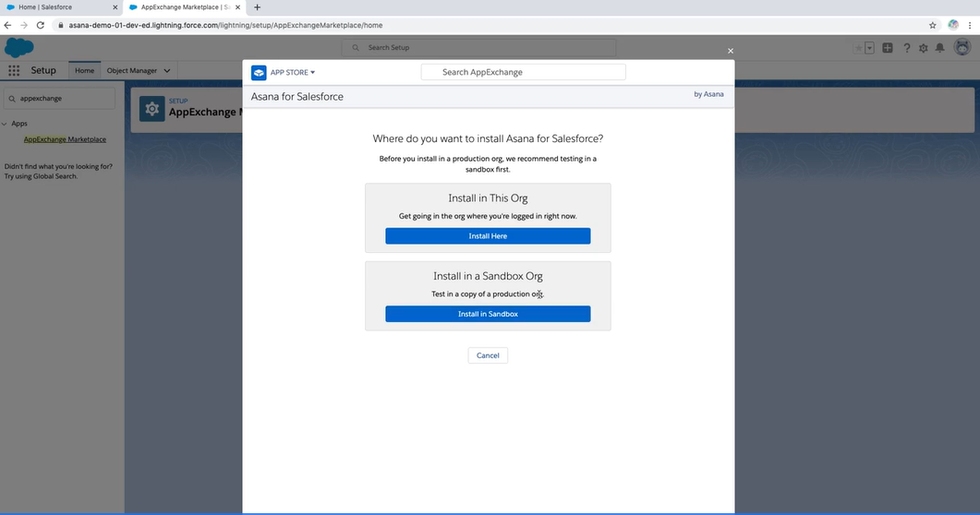Click the Setup gear page header icon
The height and width of the screenshot is (515, 980).
(x=151, y=109)
